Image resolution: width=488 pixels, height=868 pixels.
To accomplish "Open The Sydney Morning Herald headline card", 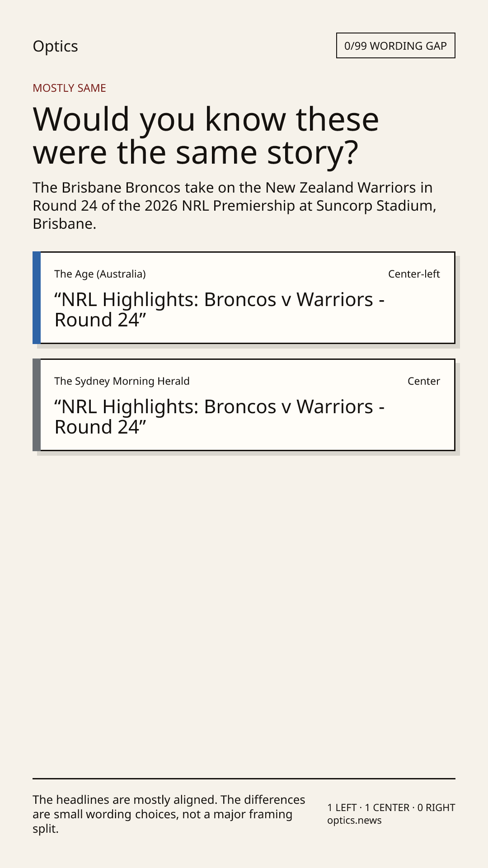I will point(244,405).
